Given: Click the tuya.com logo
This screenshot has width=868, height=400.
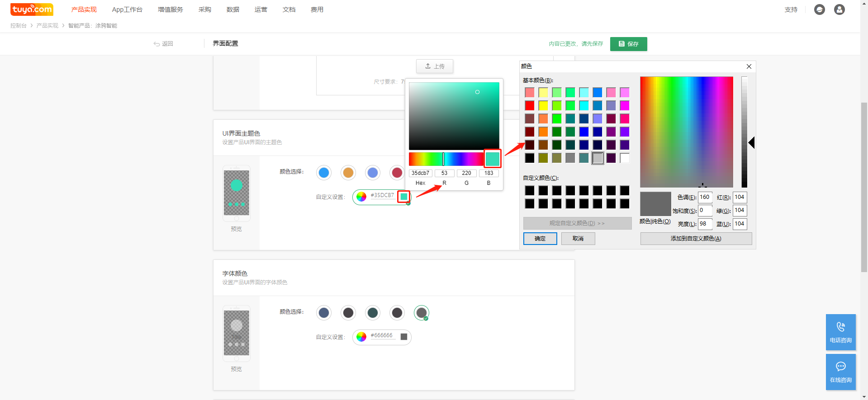Looking at the screenshot, I should point(32,9).
